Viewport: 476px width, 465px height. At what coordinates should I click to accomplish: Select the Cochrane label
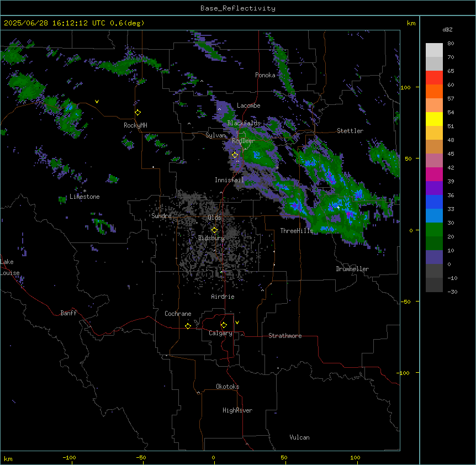(178, 314)
